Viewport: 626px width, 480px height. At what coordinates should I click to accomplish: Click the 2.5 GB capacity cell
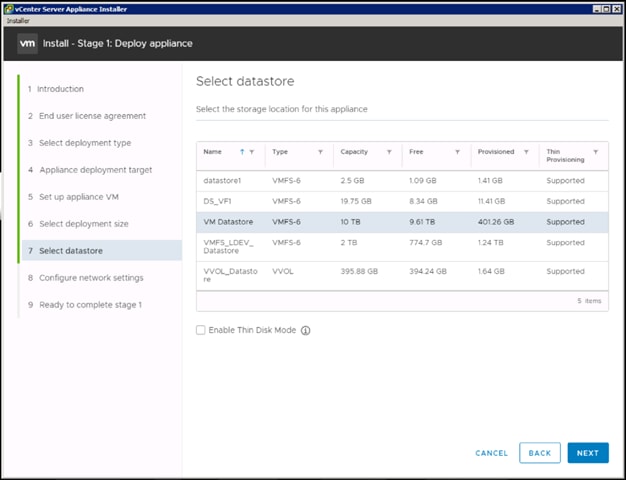353,181
